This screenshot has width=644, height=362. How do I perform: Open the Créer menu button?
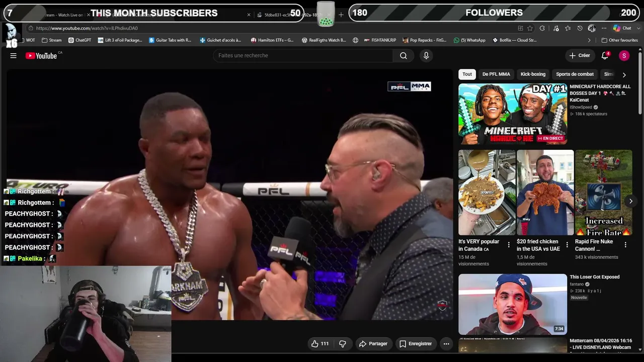(580, 56)
